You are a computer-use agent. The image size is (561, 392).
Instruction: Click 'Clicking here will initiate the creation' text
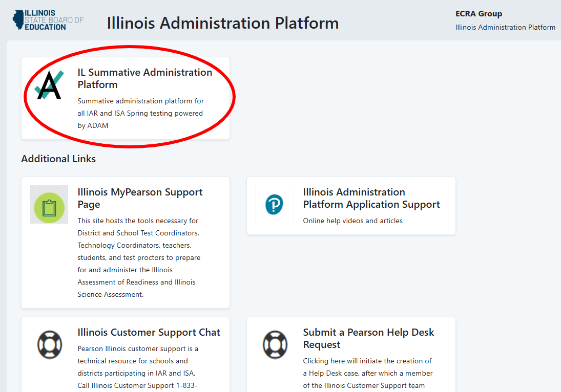(367, 361)
